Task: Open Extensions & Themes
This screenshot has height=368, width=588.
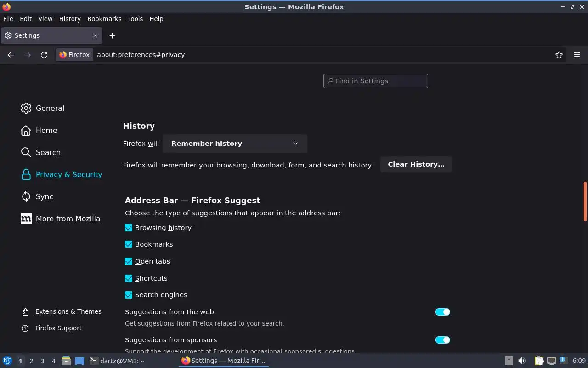Action: pos(62,311)
